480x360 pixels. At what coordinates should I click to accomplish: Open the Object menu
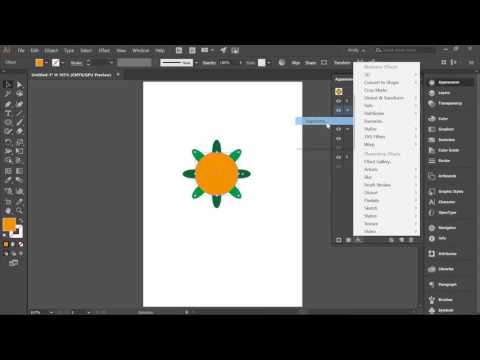tap(51, 50)
